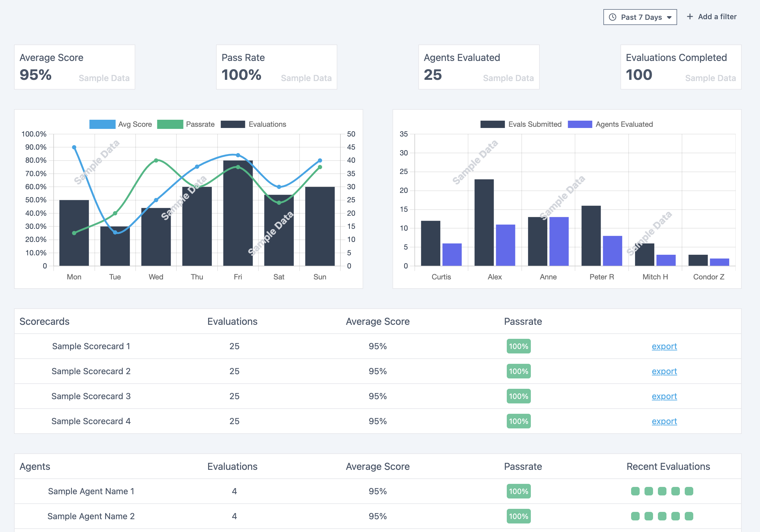Click 100% passrate badge for Sample Agent Name 1

[x=518, y=491]
